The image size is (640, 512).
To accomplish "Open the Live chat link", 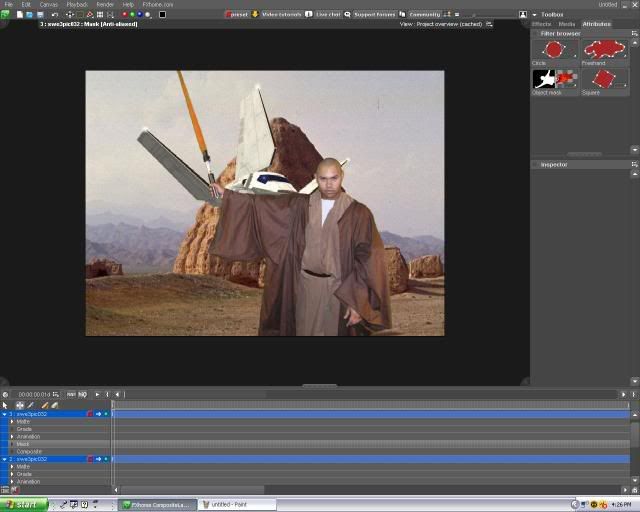I will 329,14.
